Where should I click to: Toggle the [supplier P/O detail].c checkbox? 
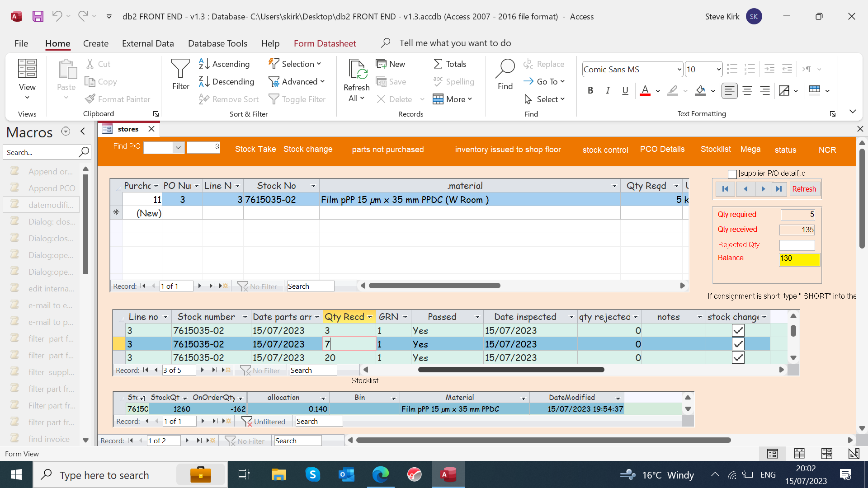tap(732, 174)
